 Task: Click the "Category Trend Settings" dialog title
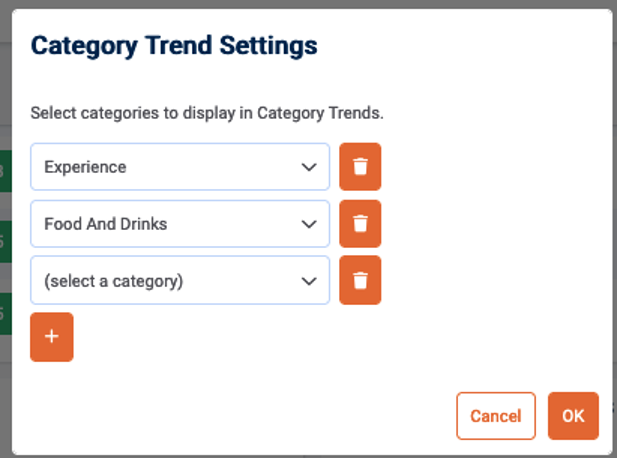click(174, 46)
